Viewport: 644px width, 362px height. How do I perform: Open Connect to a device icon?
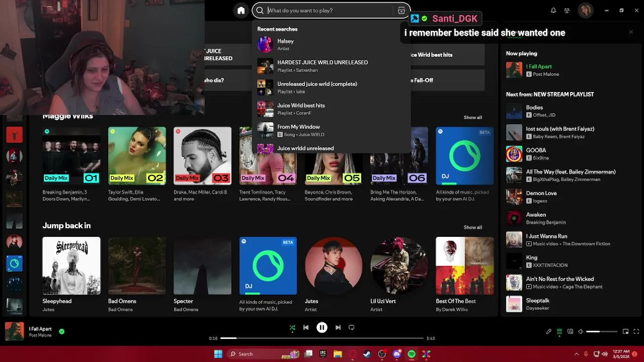pyautogui.click(x=570, y=332)
